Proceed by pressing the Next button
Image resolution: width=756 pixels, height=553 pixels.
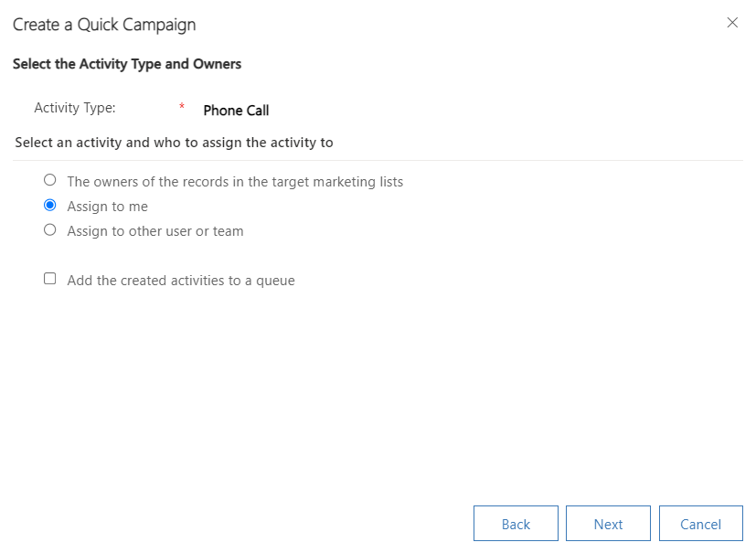pos(608,524)
